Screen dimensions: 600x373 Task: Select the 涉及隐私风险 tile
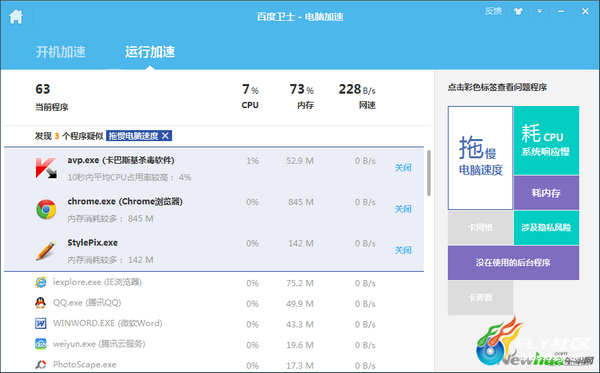546,228
